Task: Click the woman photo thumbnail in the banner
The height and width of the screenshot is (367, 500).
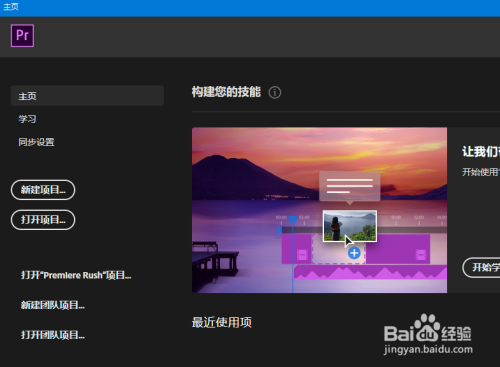Action: [350, 226]
